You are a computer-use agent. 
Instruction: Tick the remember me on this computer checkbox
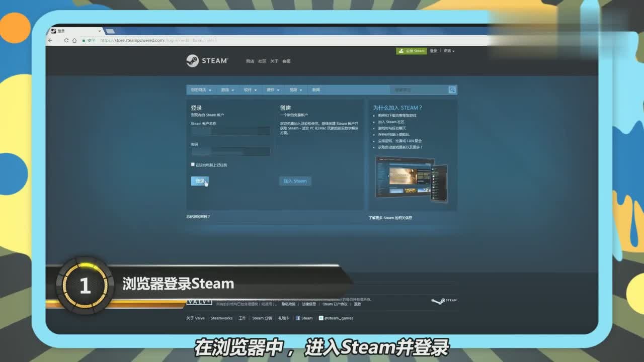(193, 164)
